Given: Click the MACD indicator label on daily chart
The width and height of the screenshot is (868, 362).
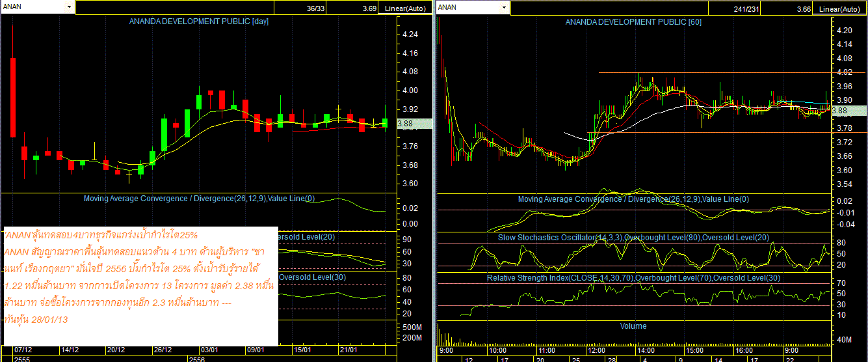Looking at the screenshot, I should pyautogui.click(x=199, y=199).
